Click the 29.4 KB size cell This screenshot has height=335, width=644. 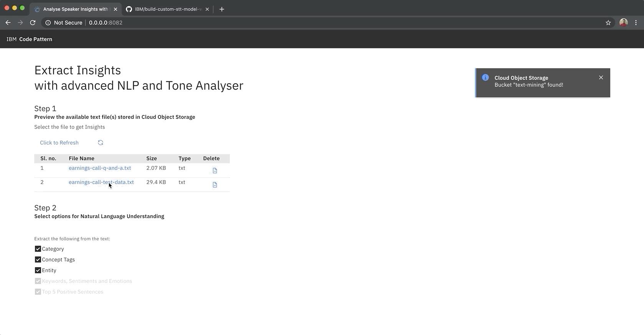(x=156, y=182)
